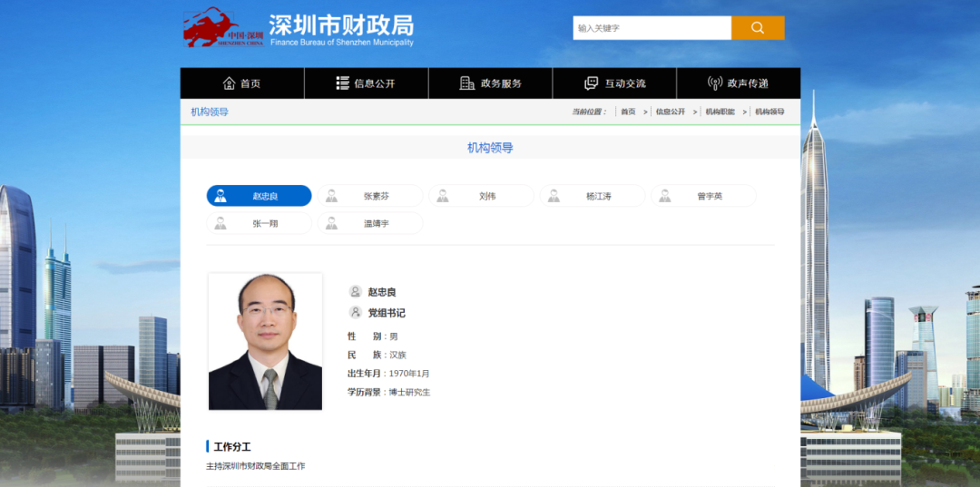Click the house icon beside 首页

point(229,83)
